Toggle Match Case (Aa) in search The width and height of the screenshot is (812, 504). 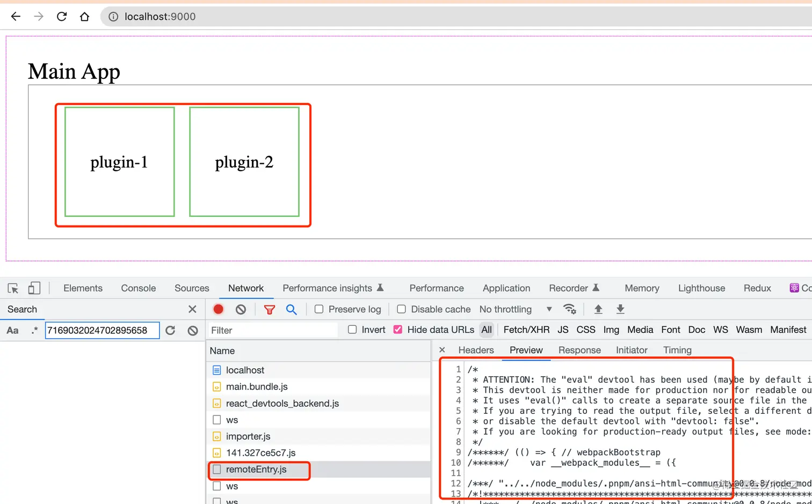click(12, 331)
